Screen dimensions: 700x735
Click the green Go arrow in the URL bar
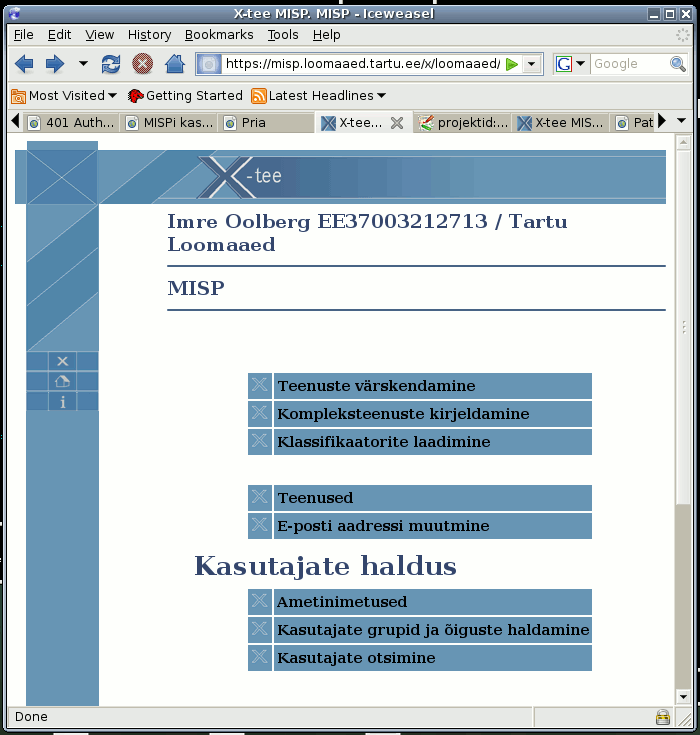click(512, 64)
